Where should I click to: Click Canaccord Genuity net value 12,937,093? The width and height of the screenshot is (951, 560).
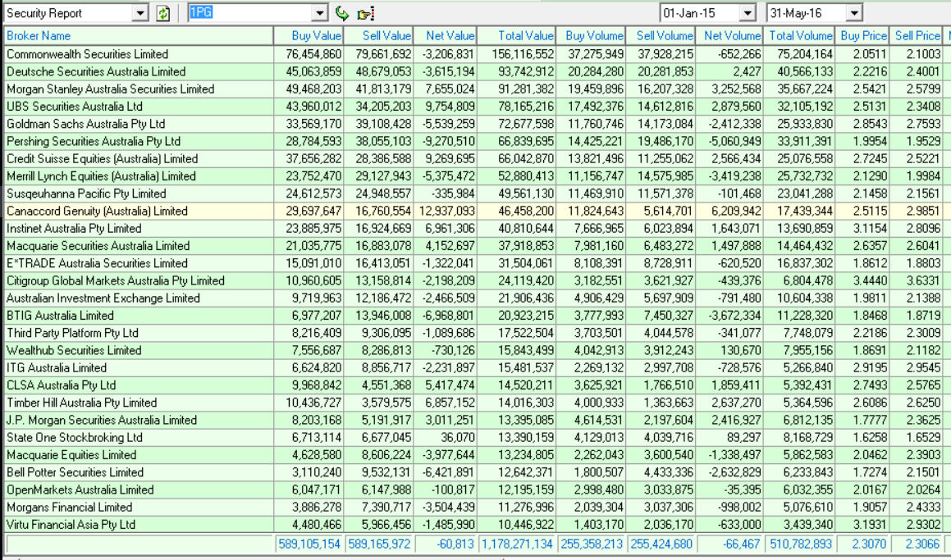[x=447, y=211]
